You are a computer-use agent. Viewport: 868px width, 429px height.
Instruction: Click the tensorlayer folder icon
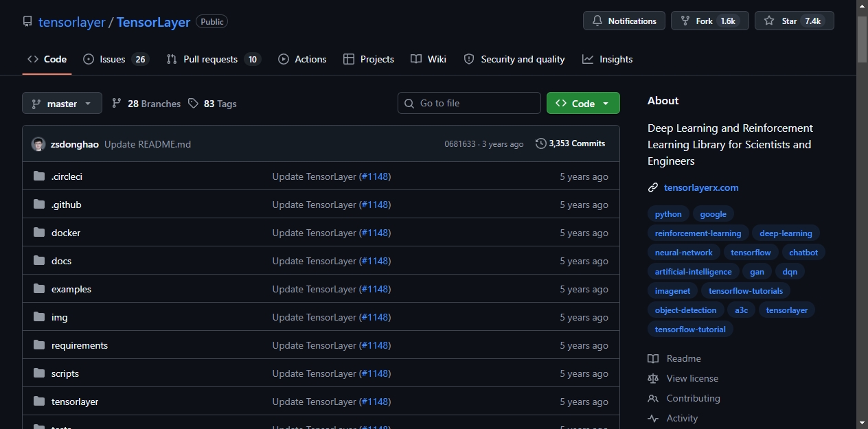pos(39,402)
